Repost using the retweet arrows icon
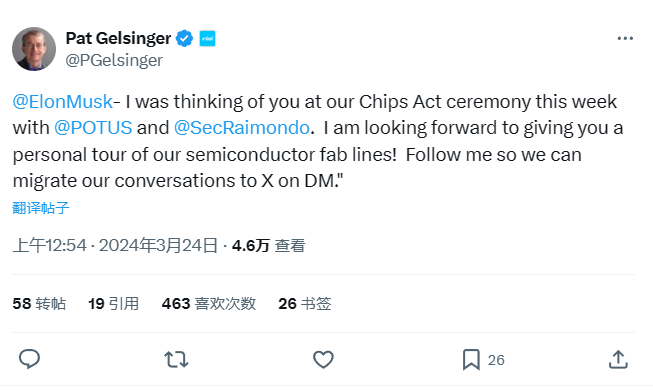The image size is (653, 391). point(176,359)
